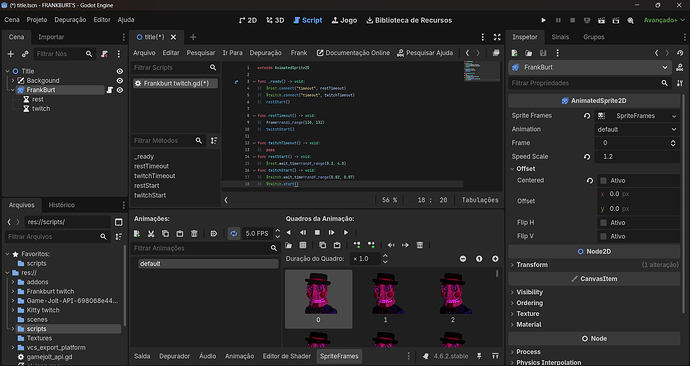The width and height of the screenshot is (690, 366).
Task: Hide the Background node eye icon
Action: 120,81
